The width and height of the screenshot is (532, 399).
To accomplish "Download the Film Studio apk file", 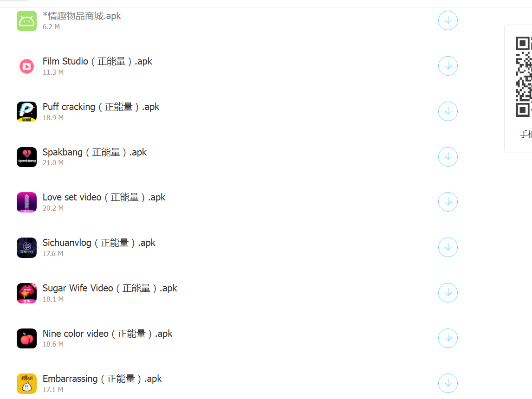I will [448, 66].
